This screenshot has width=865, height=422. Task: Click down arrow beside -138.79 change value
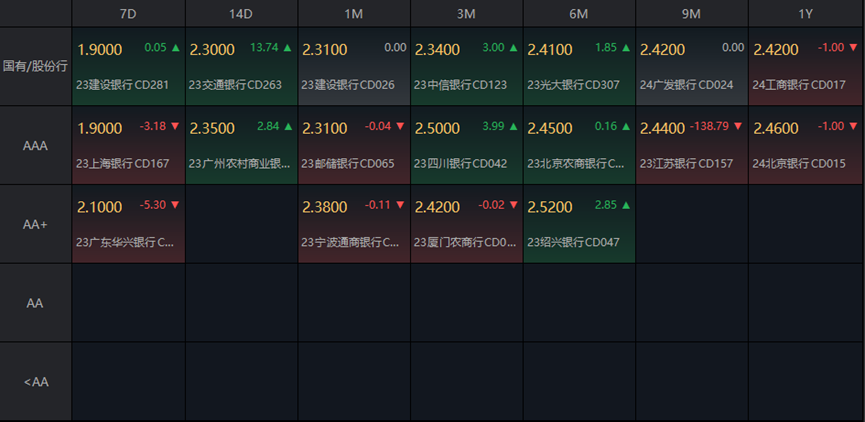pos(738,126)
